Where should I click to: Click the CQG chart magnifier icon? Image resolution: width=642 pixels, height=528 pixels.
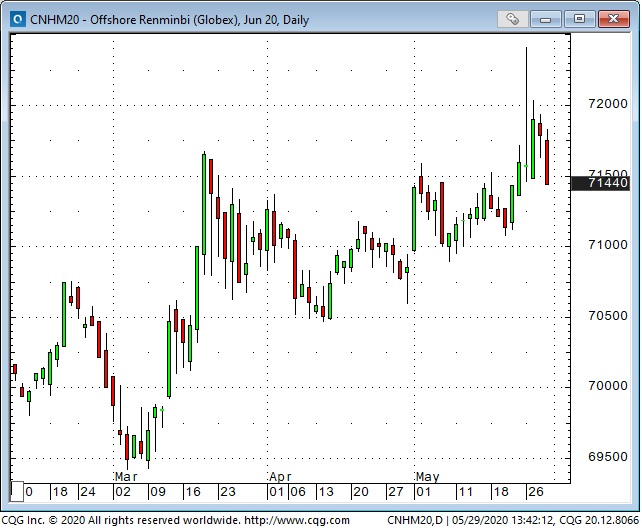click(x=18, y=19)
